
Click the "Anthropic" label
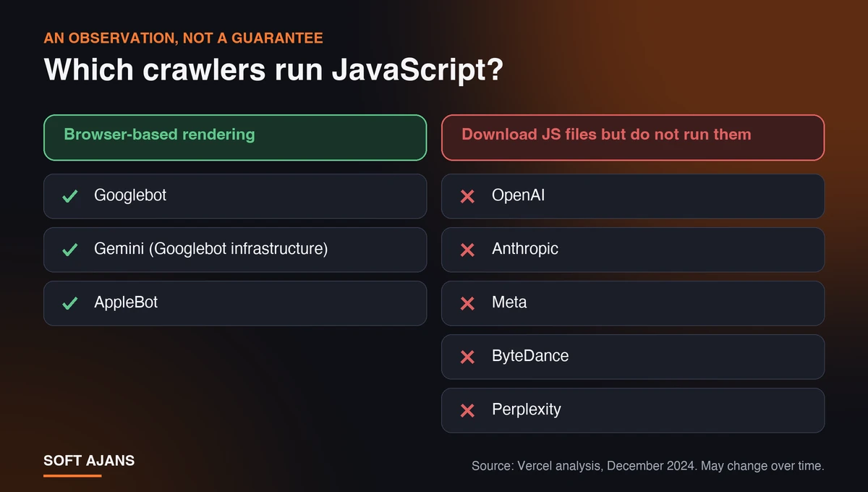525,249
